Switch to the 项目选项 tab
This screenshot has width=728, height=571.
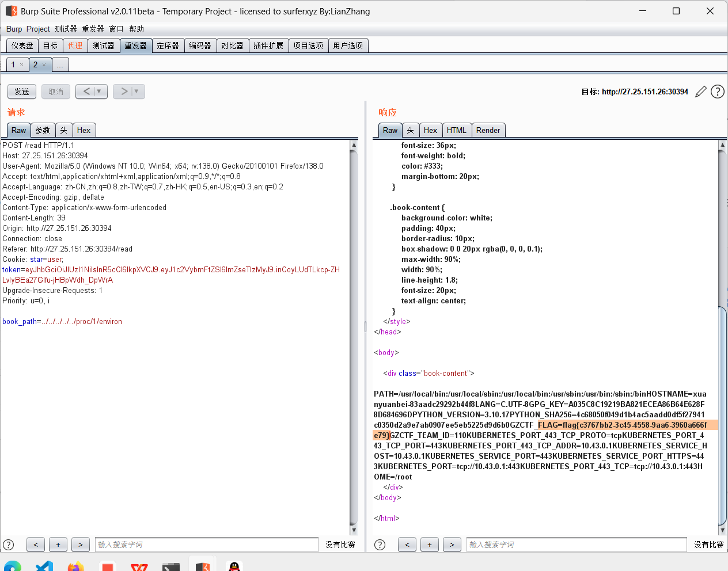pyautogui.click(x=308, y=45)
